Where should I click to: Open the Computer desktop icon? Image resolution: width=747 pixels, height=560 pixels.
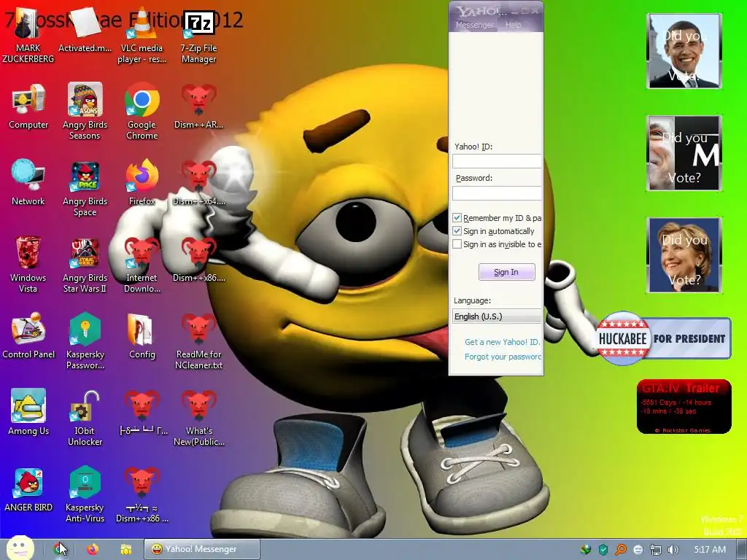coord(28,107)
